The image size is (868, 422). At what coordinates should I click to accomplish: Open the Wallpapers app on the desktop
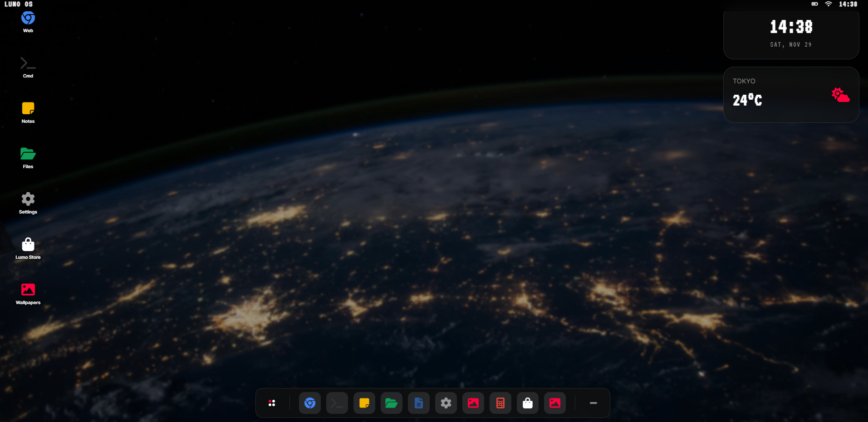(x=28, y=290)
